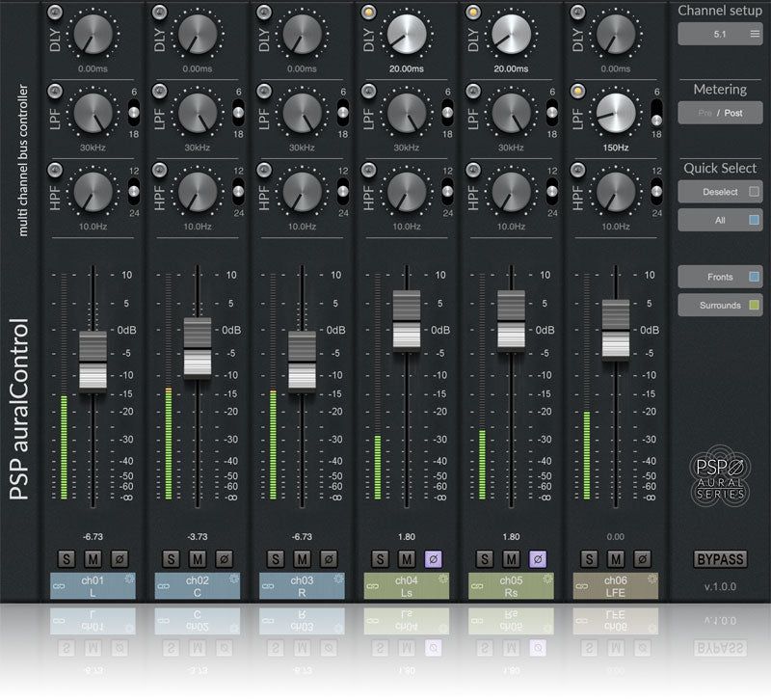Click PSP Aural Series logo
The width and height of the screenshot is (771, 700).
pos(720,476)
